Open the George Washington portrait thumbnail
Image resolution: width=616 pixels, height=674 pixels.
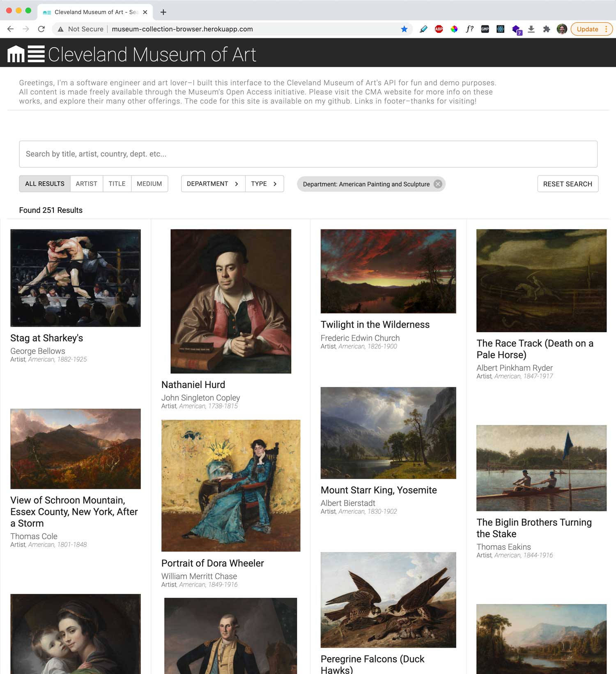coord(230,636)
